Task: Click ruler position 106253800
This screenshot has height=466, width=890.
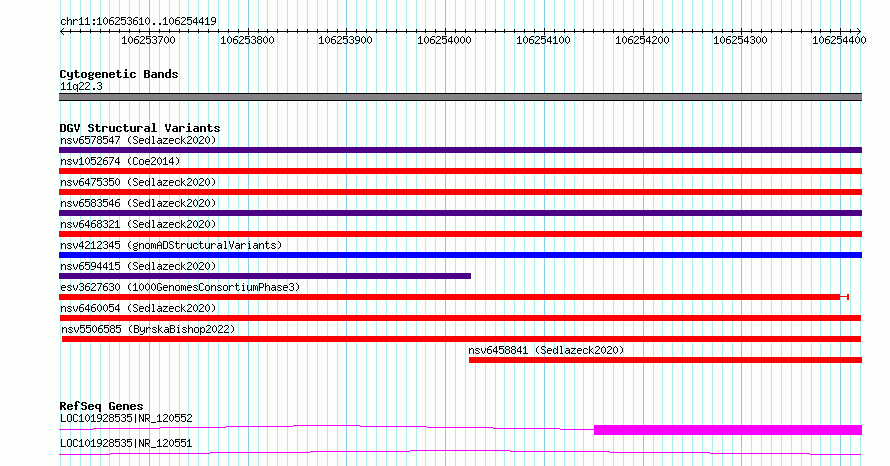Action: [x=247, y=40]
